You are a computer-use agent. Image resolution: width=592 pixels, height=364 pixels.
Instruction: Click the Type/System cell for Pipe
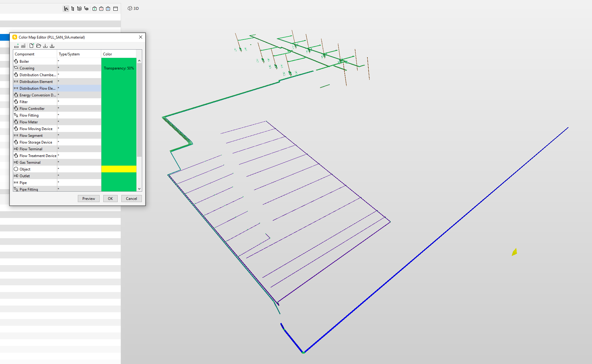pos(79,182)
